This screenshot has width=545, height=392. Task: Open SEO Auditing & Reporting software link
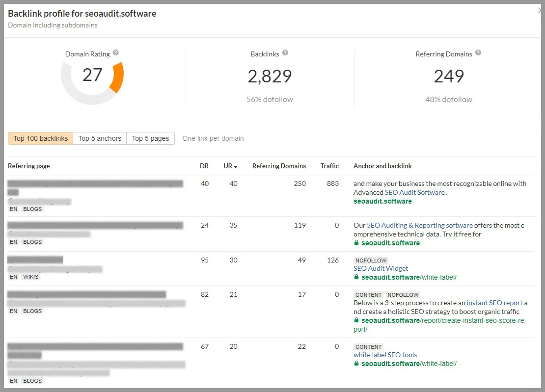point(420,225)
